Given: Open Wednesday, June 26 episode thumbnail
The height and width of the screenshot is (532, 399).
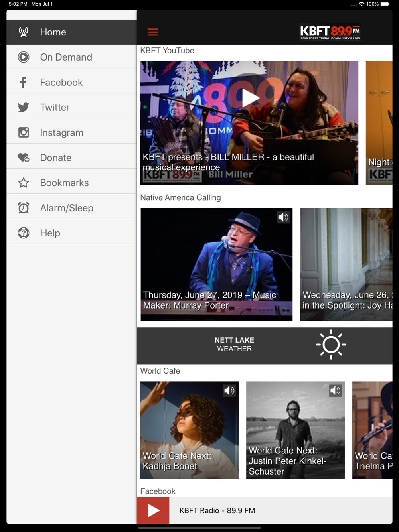Looking at the screenshot, I should coord(346,264).
